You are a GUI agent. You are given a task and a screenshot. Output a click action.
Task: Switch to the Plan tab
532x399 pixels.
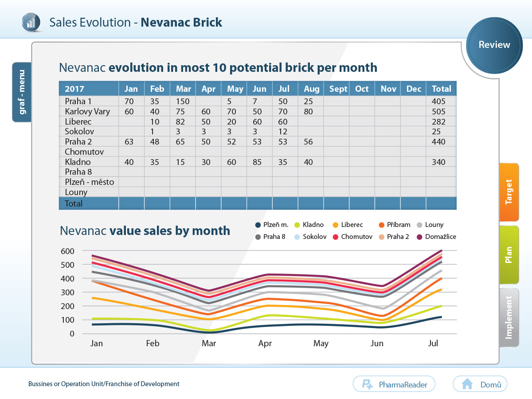click(509, 255)
